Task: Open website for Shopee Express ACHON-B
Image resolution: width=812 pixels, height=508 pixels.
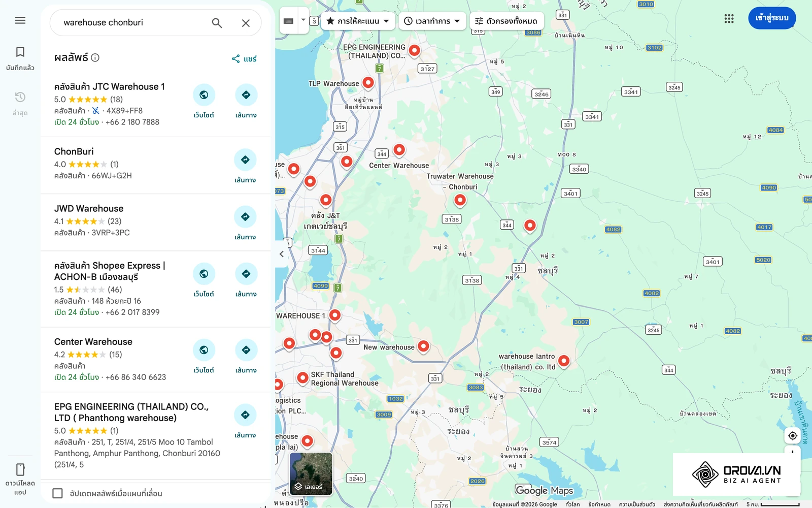Action: (x=204, y=281)
